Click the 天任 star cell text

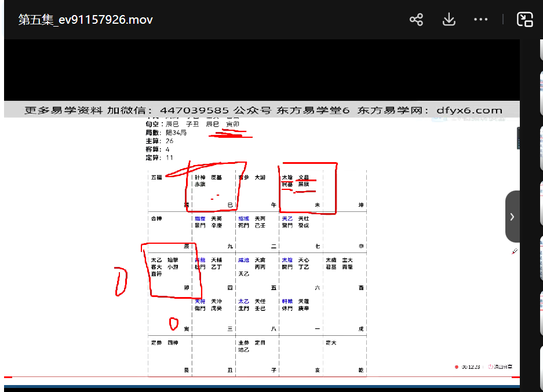(x=260, y=301)
